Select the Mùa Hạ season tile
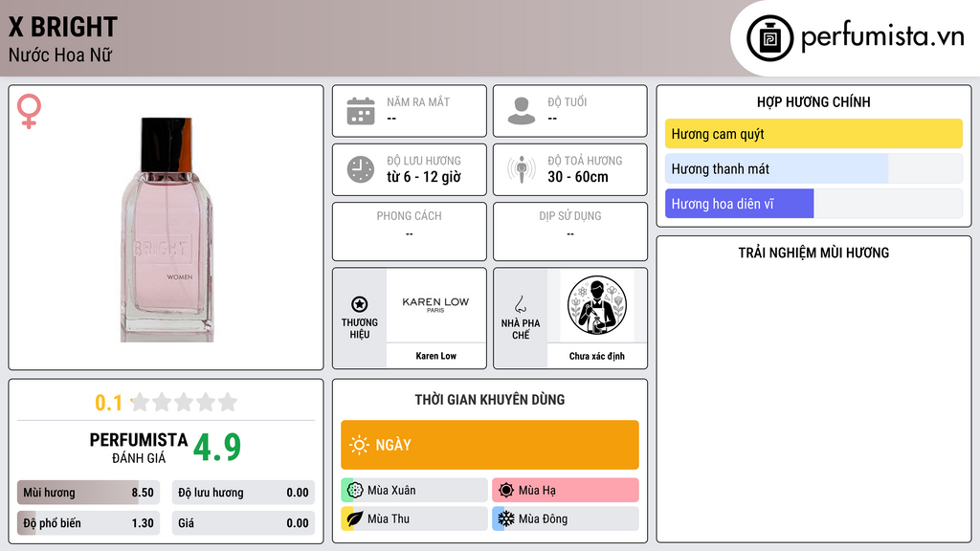The image size is (980, 551). pos(566,491)
